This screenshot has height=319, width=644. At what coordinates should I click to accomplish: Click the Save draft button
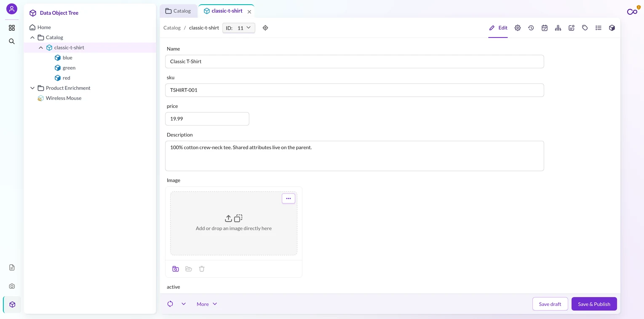550,304
